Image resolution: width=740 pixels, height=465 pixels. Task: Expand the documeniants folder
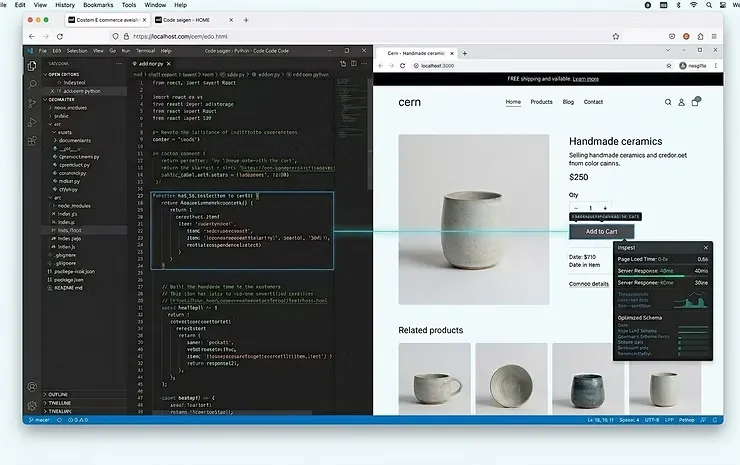point(73,140)
